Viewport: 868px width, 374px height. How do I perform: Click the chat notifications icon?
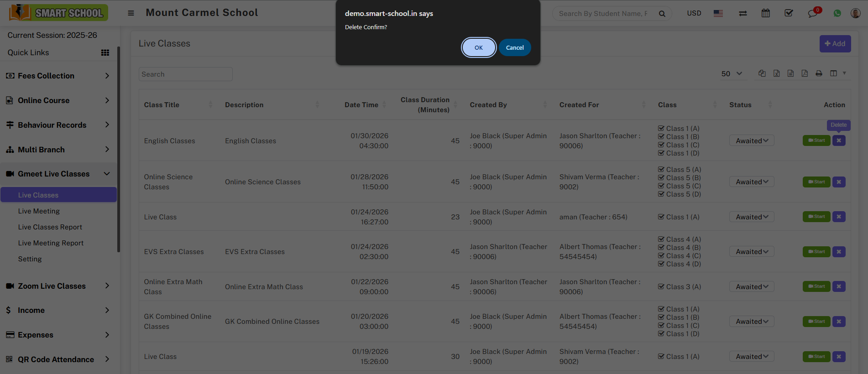[x=812, y=13]
